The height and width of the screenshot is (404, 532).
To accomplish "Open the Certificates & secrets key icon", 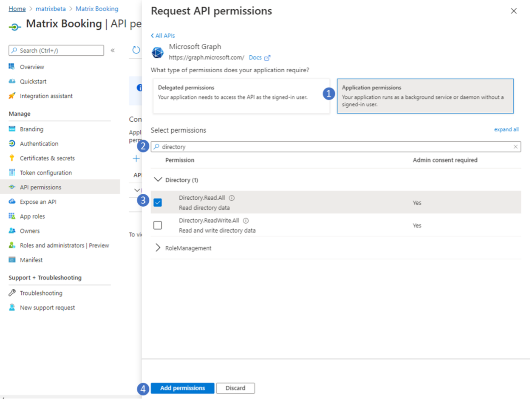I will 12,158.
